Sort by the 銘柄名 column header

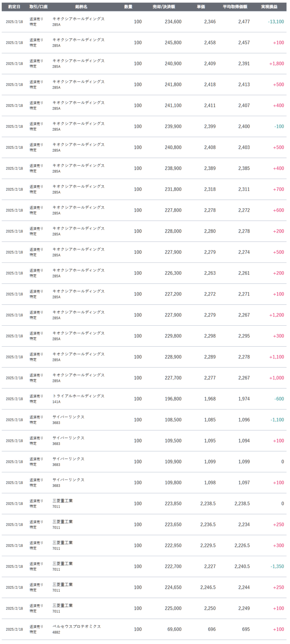[x=81, y=7]
